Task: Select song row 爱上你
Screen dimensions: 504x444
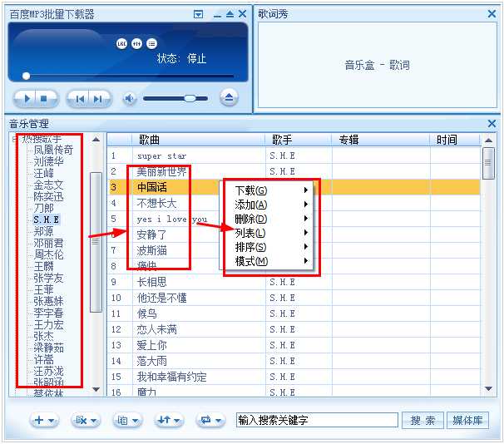Action: click(x=294, y=345)
